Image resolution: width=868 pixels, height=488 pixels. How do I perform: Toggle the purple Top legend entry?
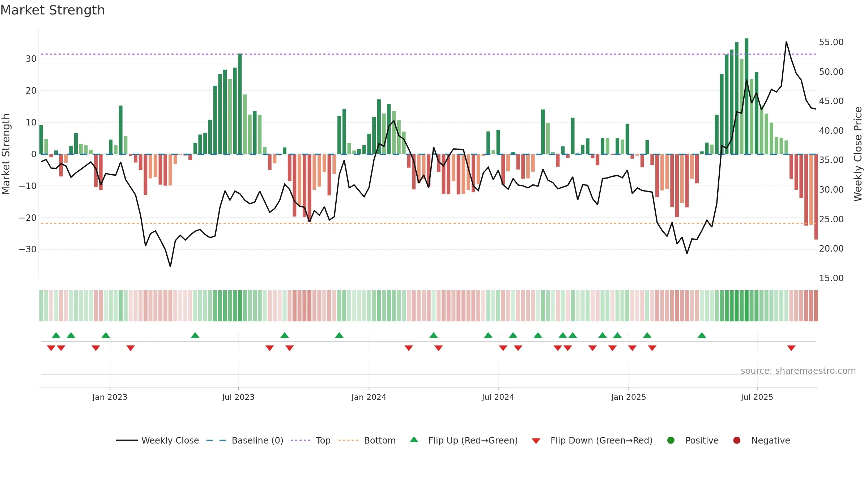[x=310, y=440]
